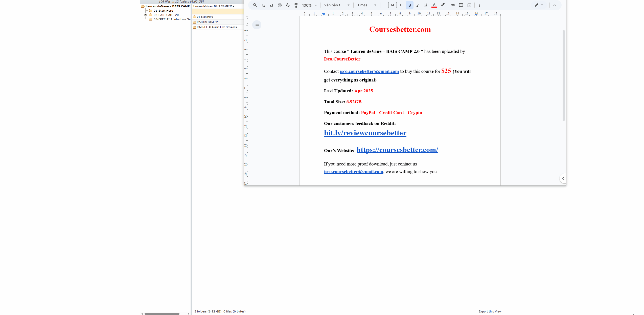Insert an image
Viewport: 644px width, 315px height.
tap(469, 5)
